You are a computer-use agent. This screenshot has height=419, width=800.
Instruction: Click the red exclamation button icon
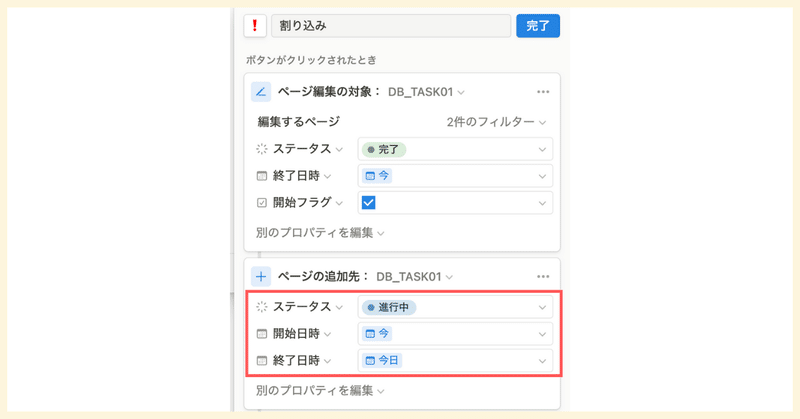255,26
